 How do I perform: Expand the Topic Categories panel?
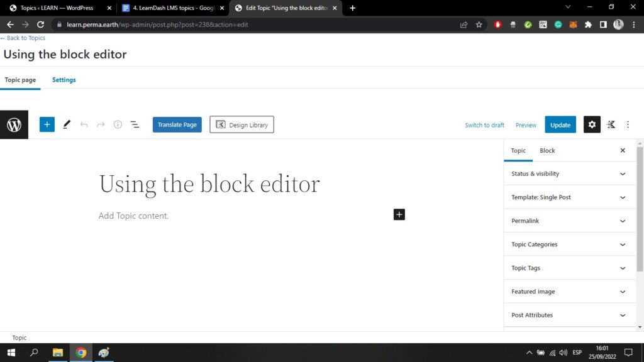(x=569, y=244)
